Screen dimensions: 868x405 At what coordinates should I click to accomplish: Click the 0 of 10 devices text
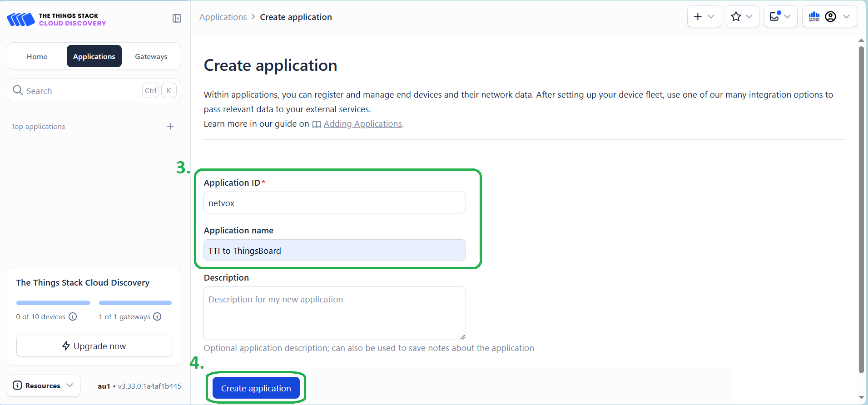[x=41, y=316]
